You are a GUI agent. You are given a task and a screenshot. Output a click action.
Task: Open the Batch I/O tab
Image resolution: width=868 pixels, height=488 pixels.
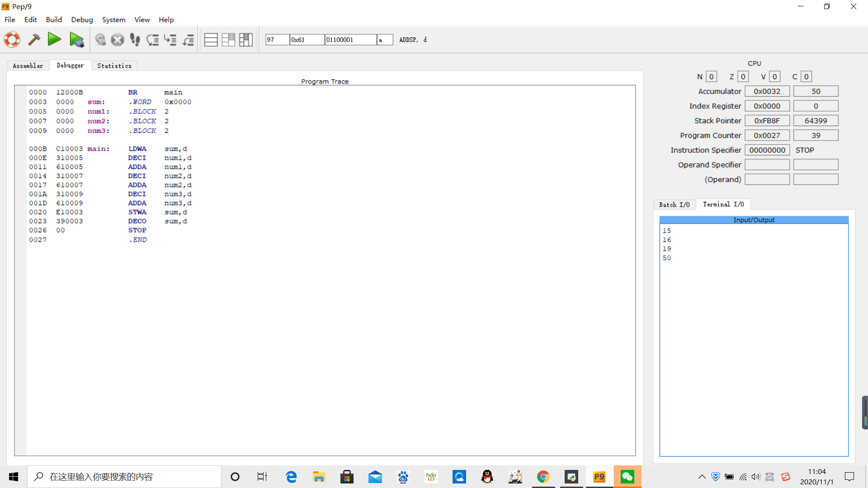(x=674, y=205)
